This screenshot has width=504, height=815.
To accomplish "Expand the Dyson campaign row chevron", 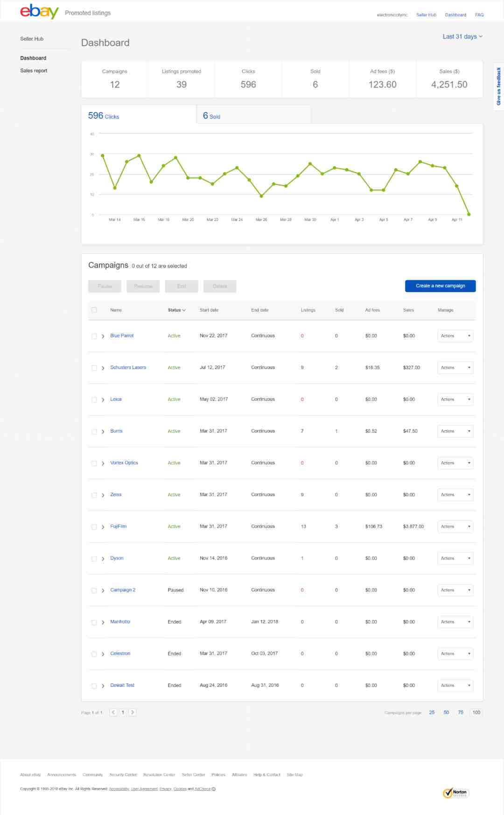I will [103, 559].
